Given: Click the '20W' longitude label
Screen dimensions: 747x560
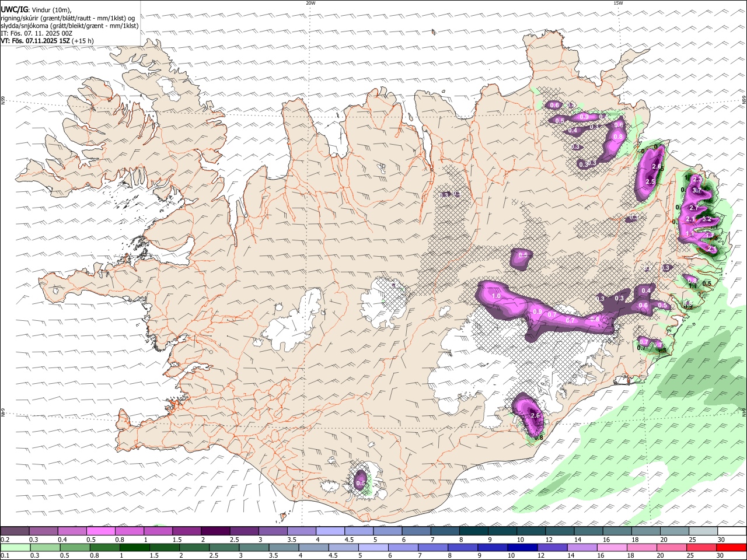Looking at the screenshot, I should click(310, 3).
